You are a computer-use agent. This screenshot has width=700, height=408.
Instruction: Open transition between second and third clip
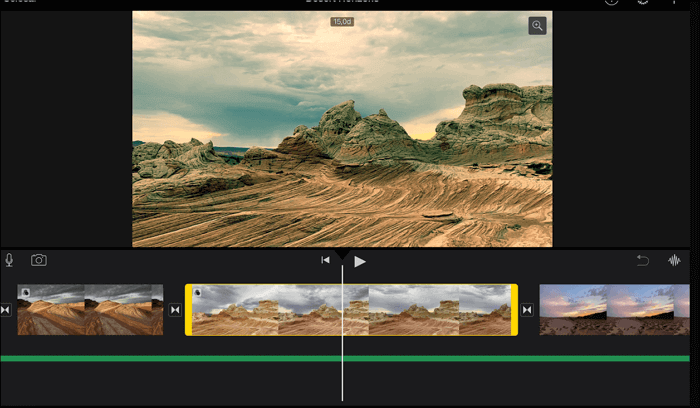click(527, 310)
